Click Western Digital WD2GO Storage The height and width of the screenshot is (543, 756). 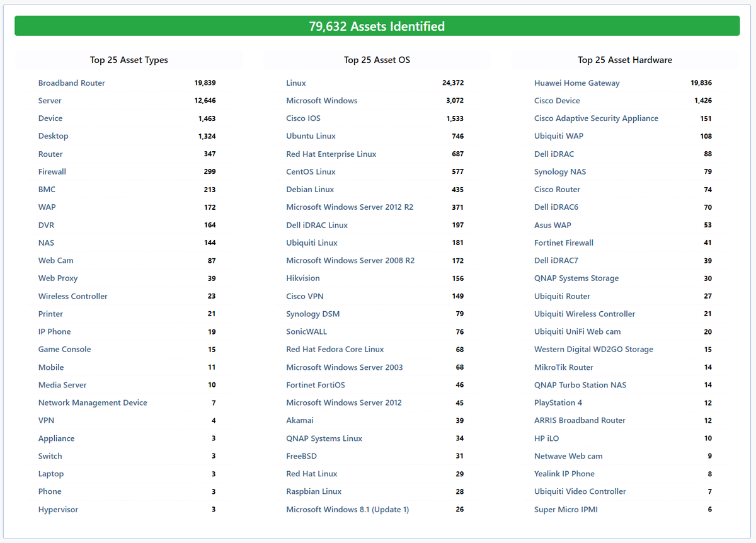tap(594, 350)
